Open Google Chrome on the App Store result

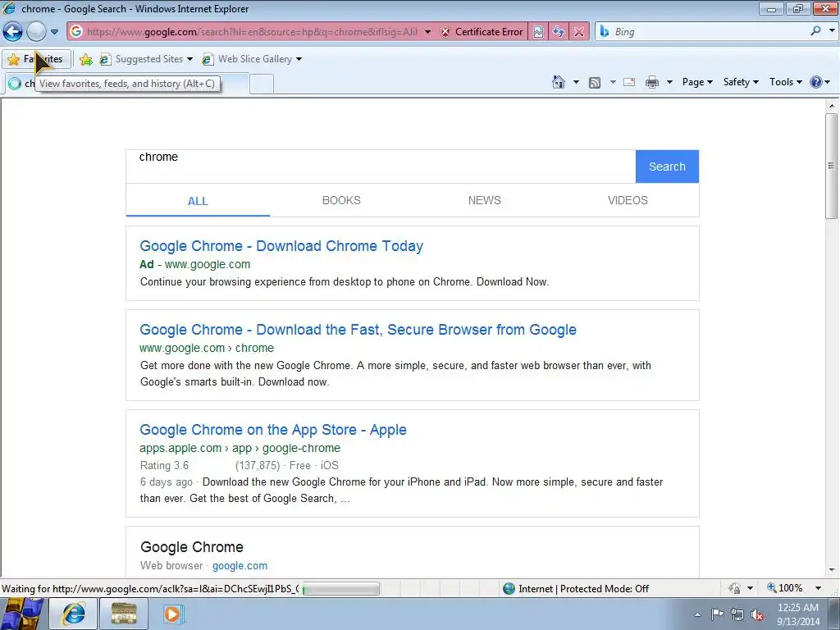273,430
